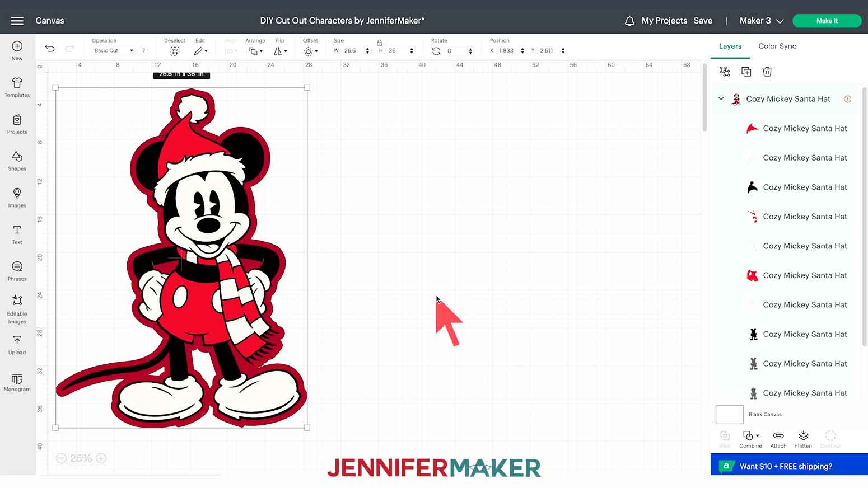The image size is (868, 488).
Task: Click the Group layers icon
Action: pyautogui.click(x=725, y=72)
